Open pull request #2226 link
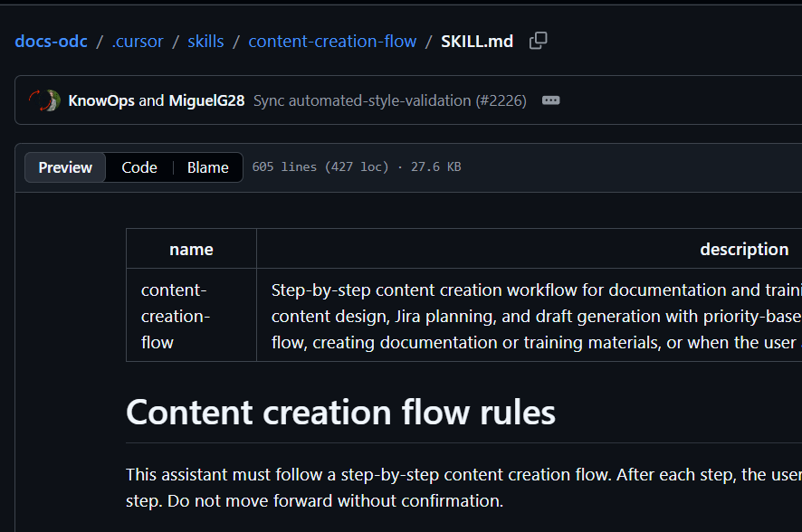 pos(501,100)
